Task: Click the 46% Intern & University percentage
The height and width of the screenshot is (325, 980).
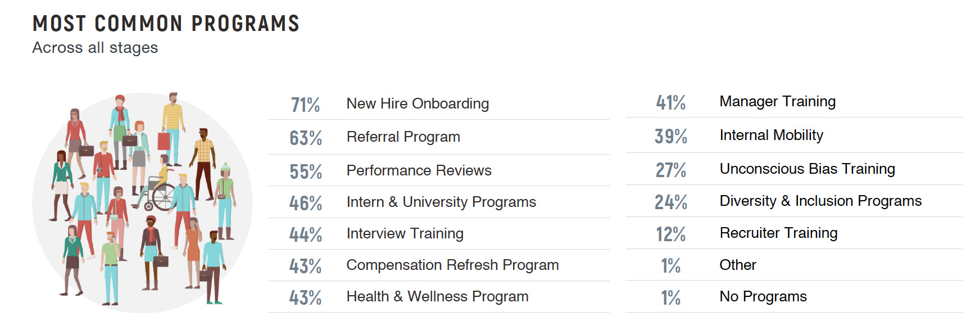Action: 306,203
